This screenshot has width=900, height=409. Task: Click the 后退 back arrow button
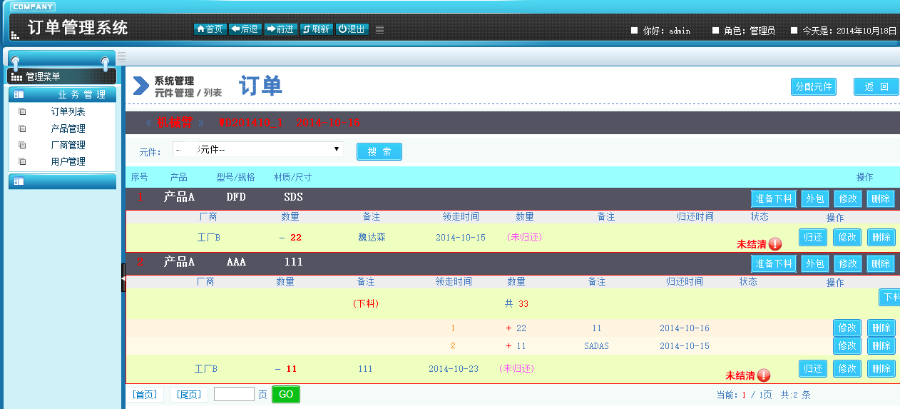(x=245, y=29)
